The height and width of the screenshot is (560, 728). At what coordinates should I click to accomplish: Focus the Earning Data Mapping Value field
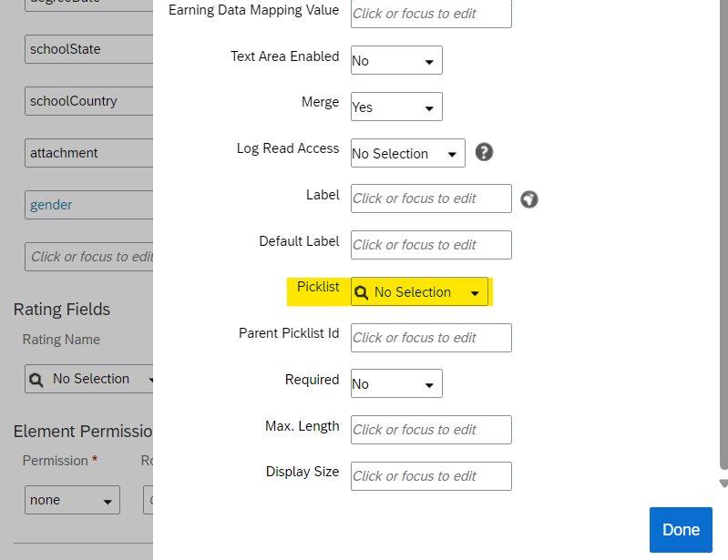coord(431,14)
